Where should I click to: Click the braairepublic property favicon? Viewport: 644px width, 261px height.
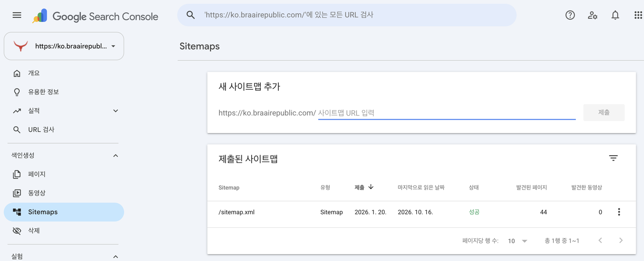21,46
